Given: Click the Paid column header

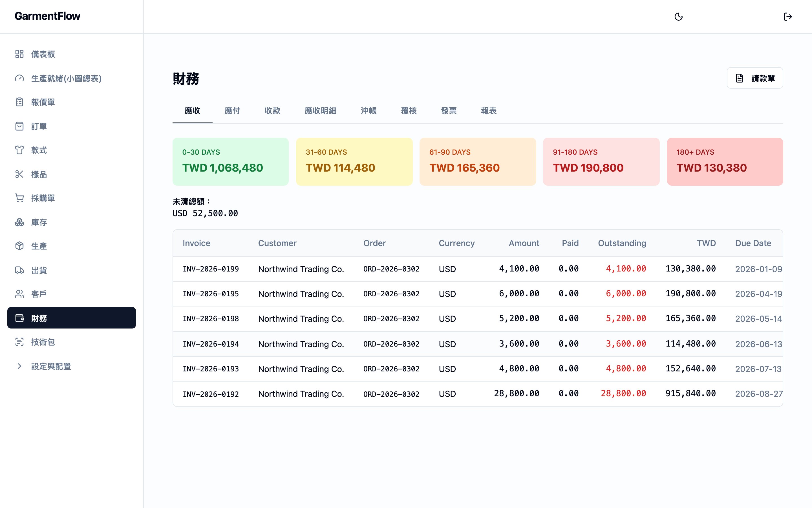Looking at the screenshot, I should (x=570, y=243).
